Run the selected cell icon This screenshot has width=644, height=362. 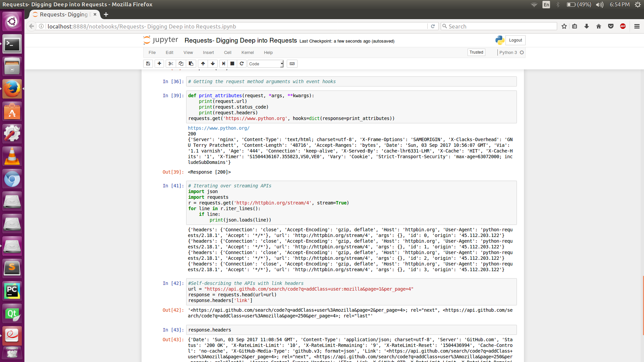(223, 64)
